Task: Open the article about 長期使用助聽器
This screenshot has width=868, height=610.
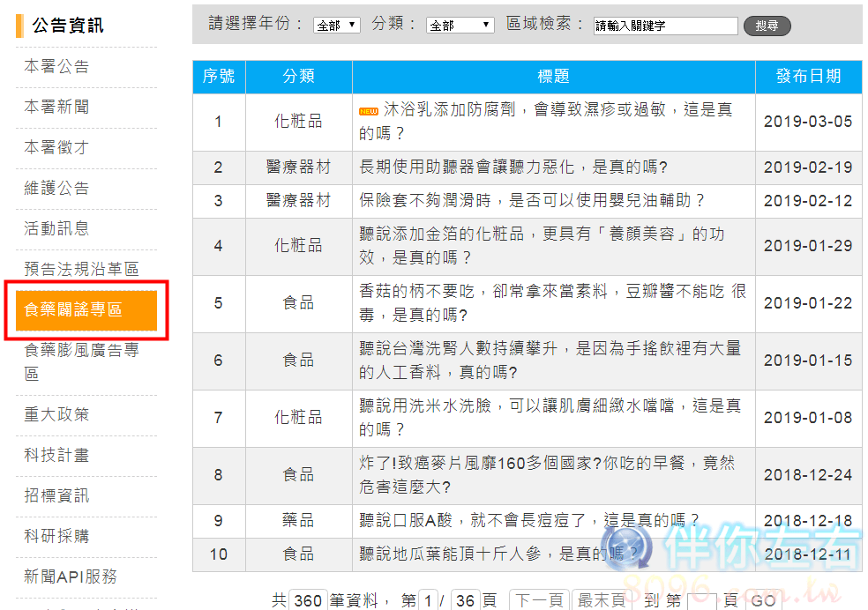Action: [x=513, y=167]
